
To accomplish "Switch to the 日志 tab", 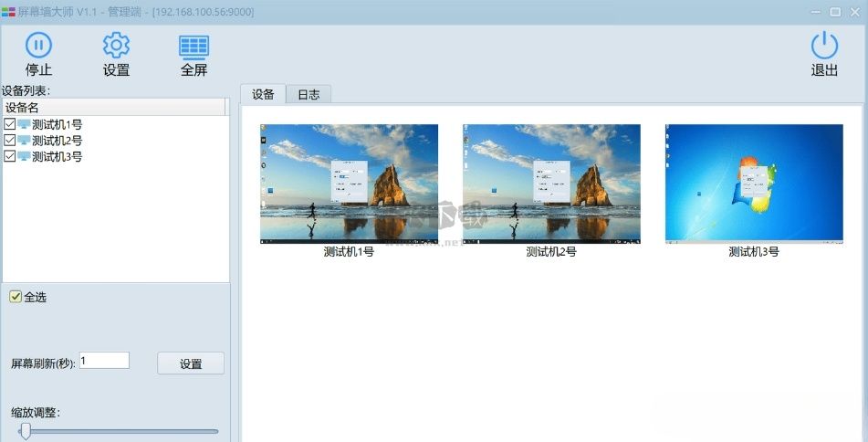I will pyautogui.click(x=309, y=95).
